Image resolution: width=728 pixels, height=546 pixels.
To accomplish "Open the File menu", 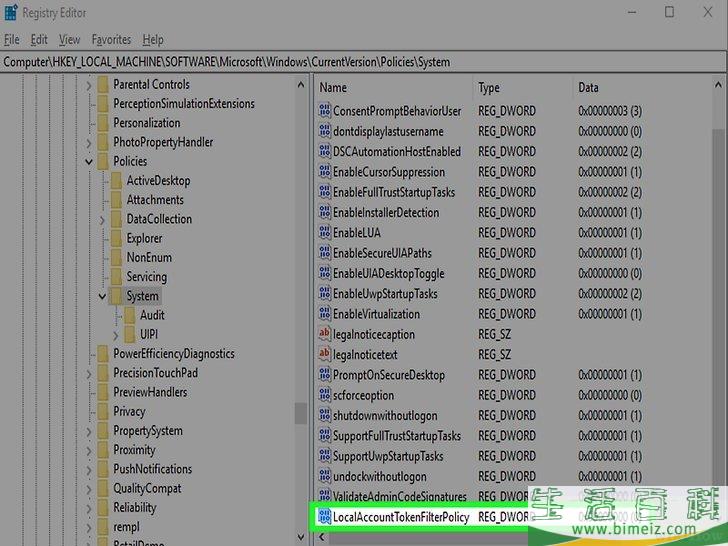I will point(12,40).
